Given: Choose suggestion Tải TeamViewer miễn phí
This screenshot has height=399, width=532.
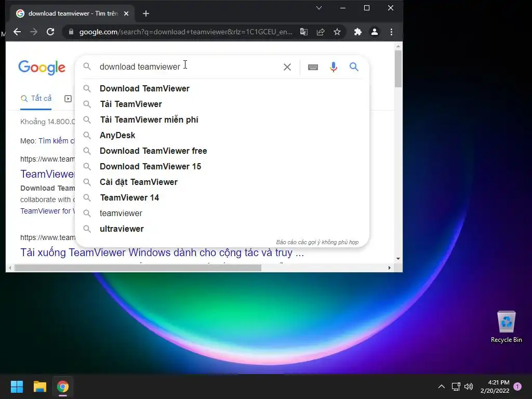Looking at the screenshot, I should (222, 120).
